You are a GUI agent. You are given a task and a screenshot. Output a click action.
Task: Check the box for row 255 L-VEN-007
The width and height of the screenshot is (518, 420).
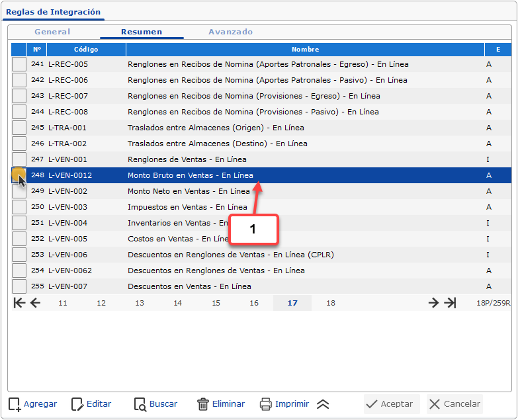pyautogui.click(x=19, y=286)
